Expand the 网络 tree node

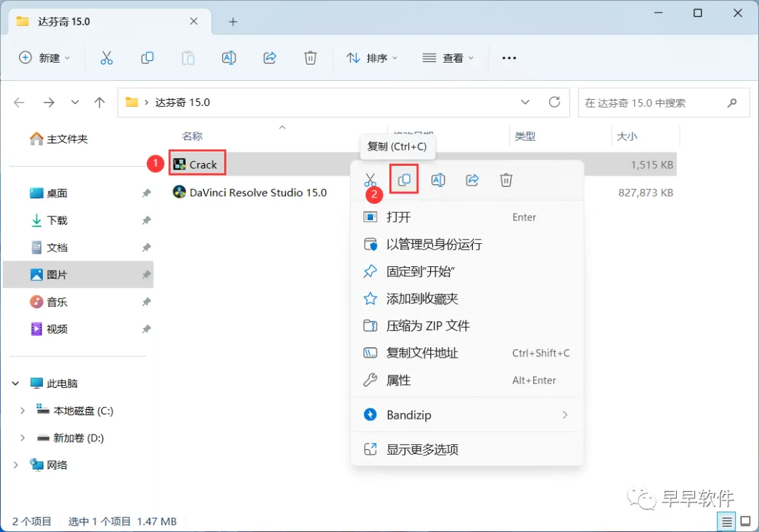15,465
